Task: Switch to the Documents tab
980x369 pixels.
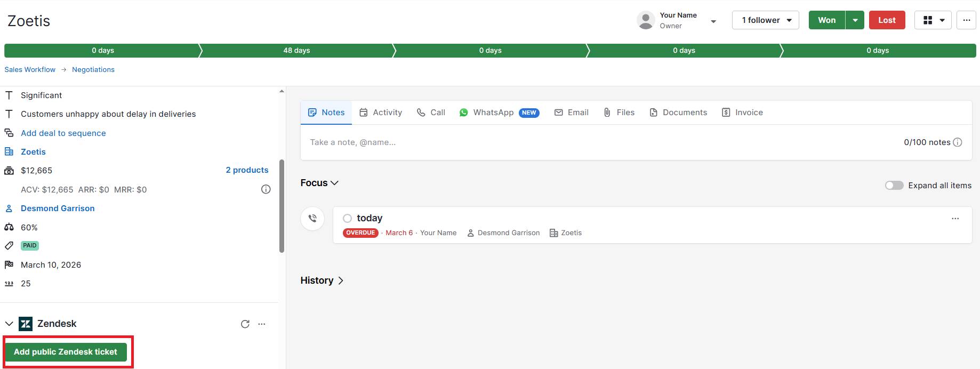Action: point(678,113)
